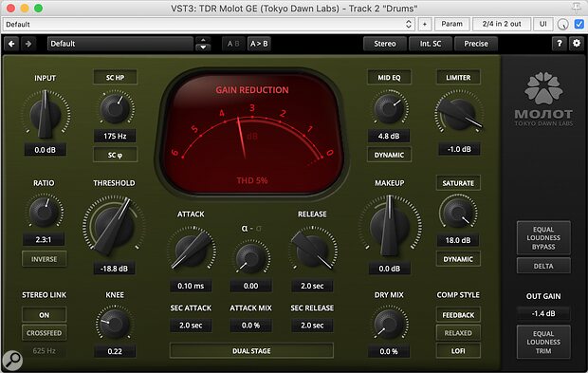Open the Stereo mode selector
The image size is (588, 373).
point(385,44)
